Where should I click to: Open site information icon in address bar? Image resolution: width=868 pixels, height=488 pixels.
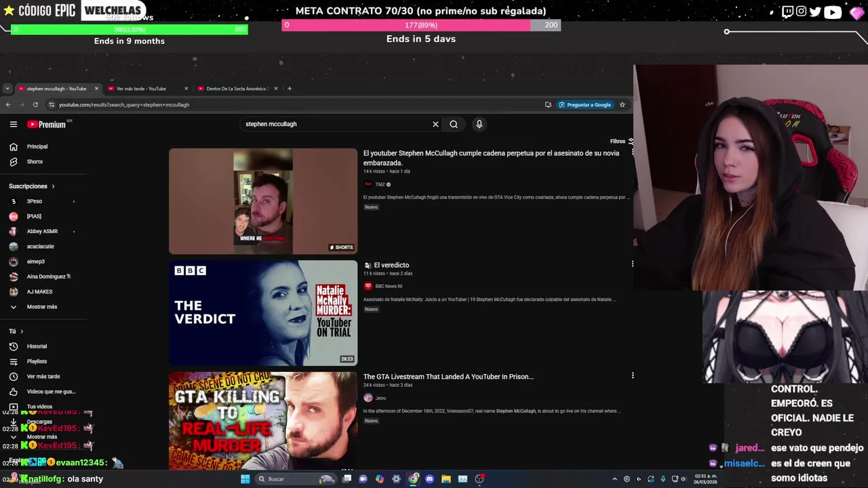(x=51, y=104)
